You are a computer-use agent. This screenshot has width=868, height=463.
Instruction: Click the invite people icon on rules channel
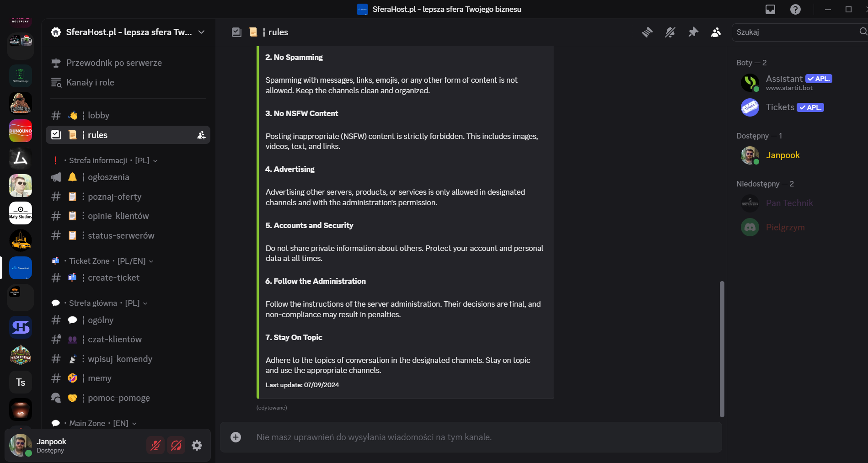click(x=201, y=135)
